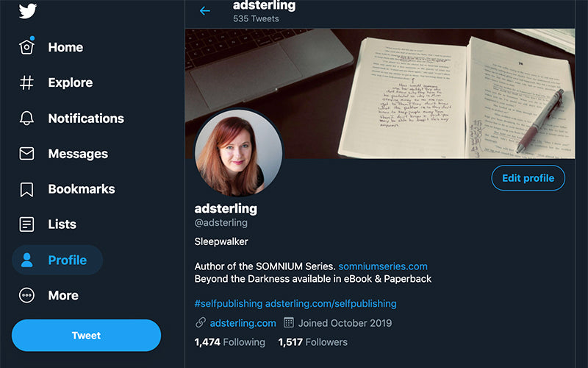
Task: Click the Twitter bird logo
Action: 27,10
